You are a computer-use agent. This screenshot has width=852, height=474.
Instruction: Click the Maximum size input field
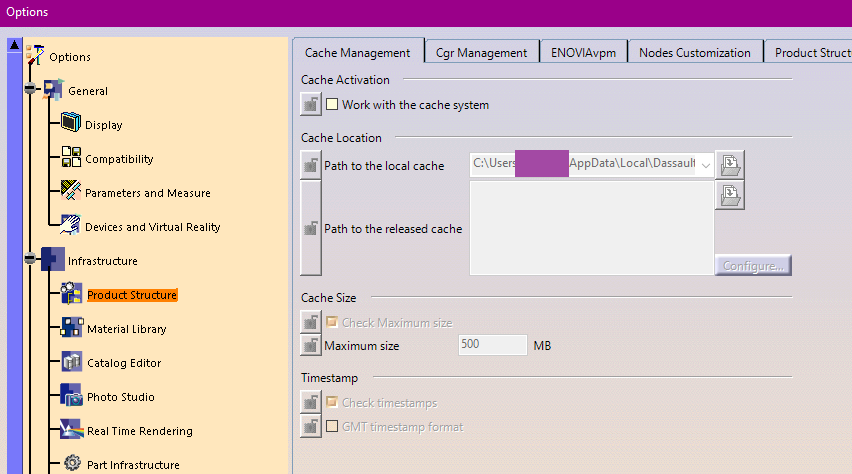click(x=492, y=345)
